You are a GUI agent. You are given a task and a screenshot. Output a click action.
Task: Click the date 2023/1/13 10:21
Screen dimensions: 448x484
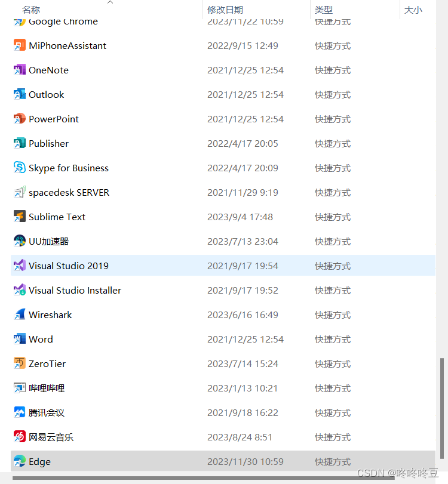[x=243, y=388]
